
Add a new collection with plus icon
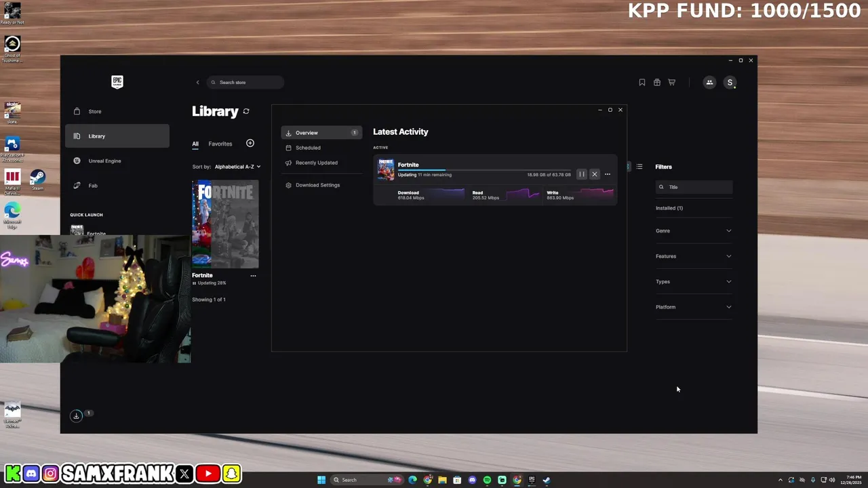[x=250, y=143]
